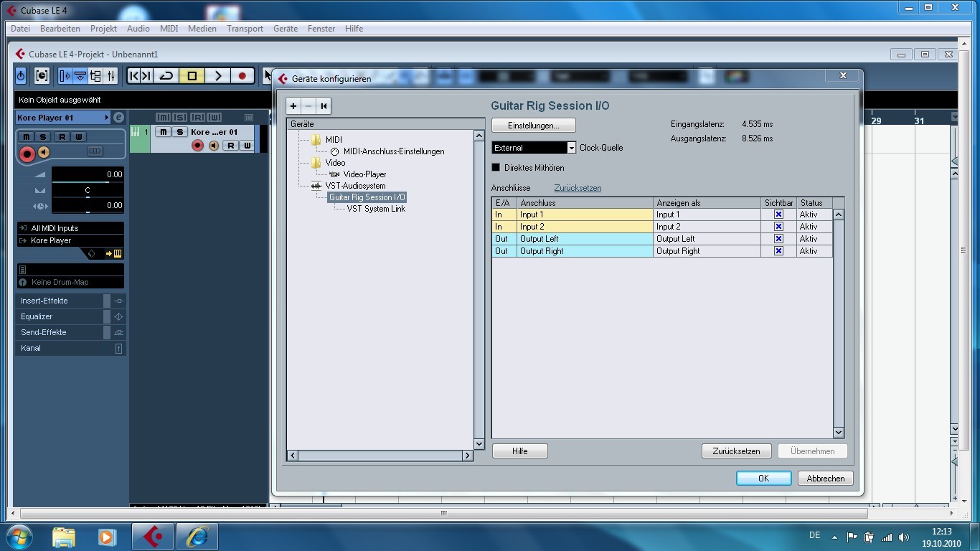Click the Zurücksetzen button beside Übernehmen

736,451
